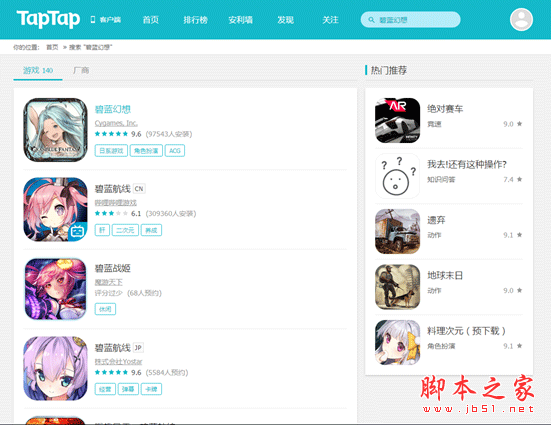This screenshot has height=425, width=551.
Task: Open the 碧蓝幻想 game title link
Action: pyautogui.click(x=112, y=109)
